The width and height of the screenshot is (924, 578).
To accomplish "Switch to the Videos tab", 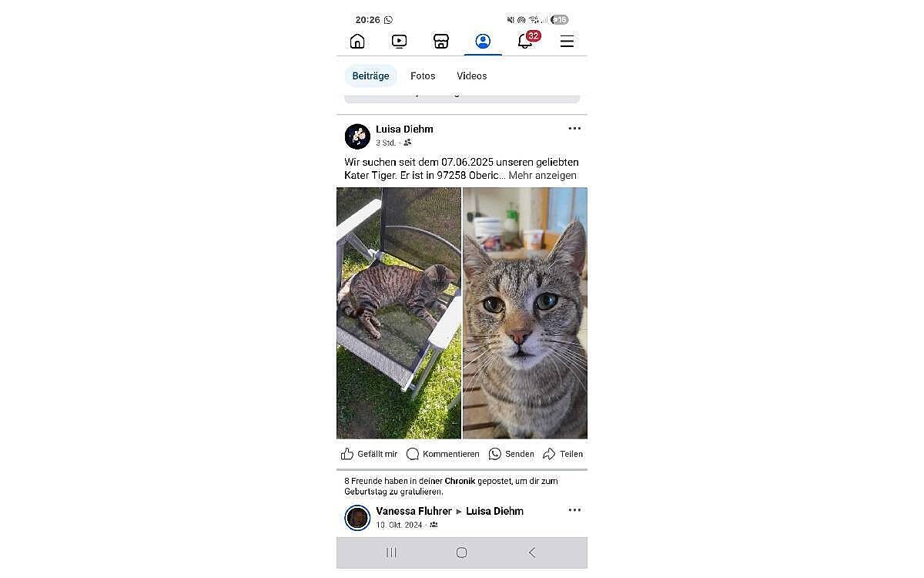I will click(472, 76).
